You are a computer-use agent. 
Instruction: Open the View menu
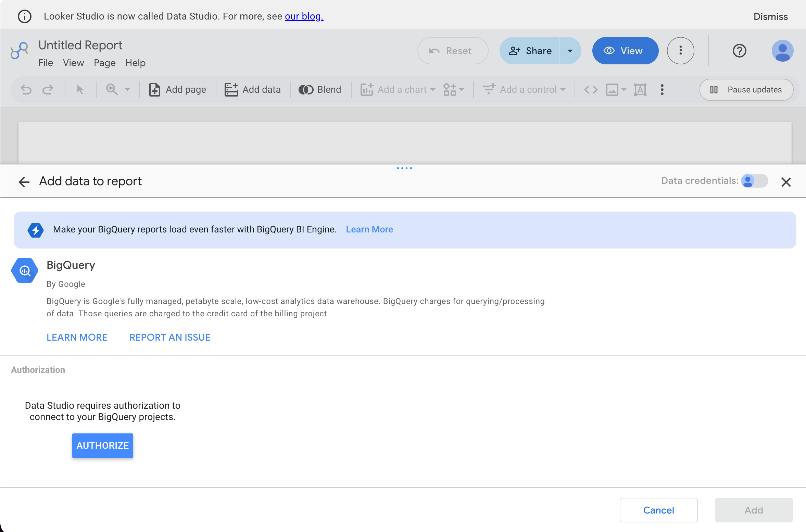pyautogui.click(x=73, y=63)
